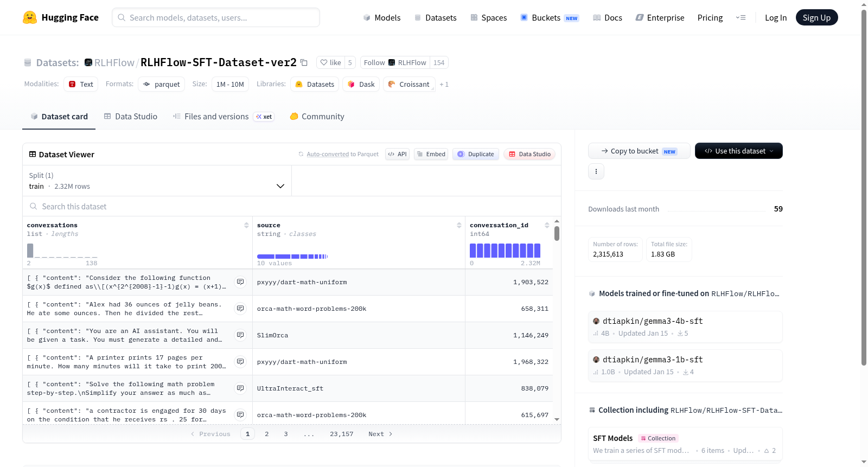Open the Datasets navigation link
The width and height of the screenshot is (868, 467).
click(436, 17)
